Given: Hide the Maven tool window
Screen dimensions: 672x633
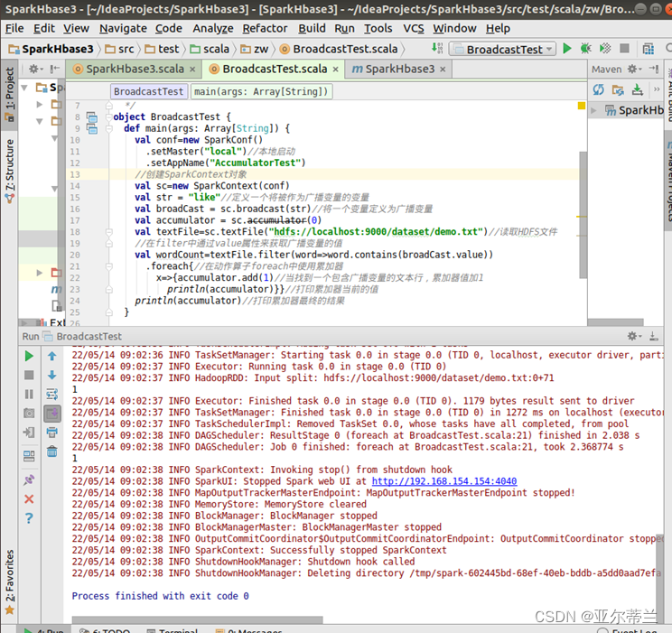Looking at the screenshot, I should (x=654, y=69).
